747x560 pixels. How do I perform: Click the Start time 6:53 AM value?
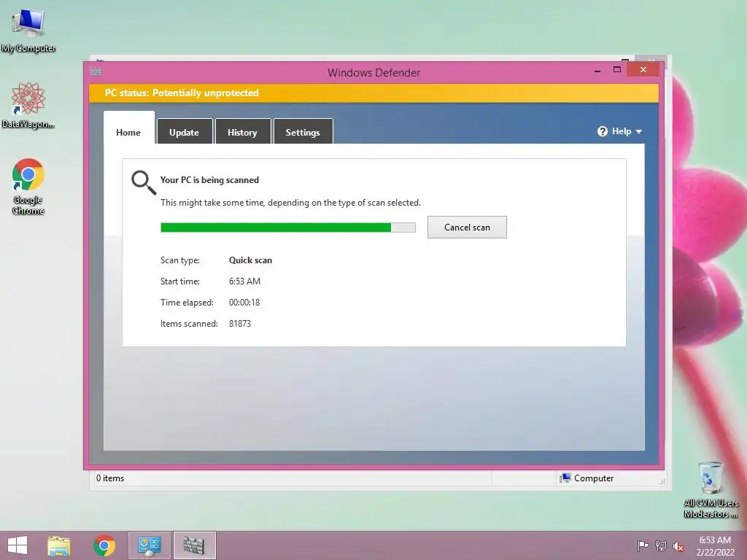pyautogui.click(x=244, y=281)
